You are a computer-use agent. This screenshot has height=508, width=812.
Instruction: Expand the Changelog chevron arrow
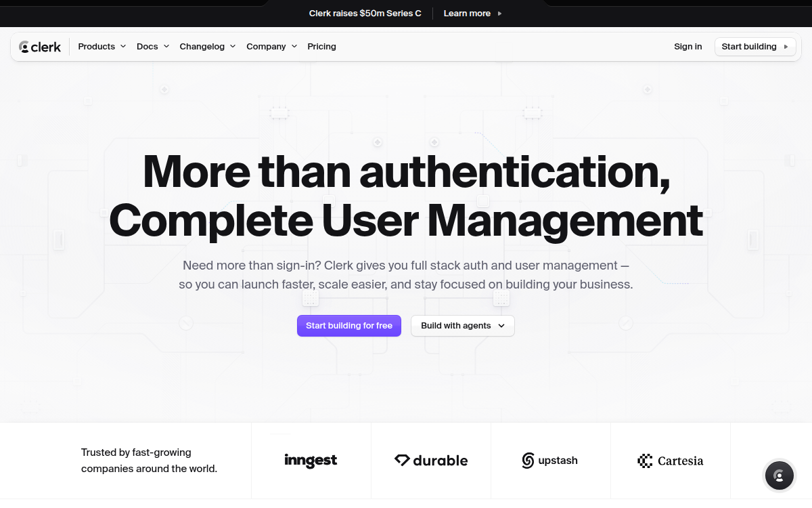click(233, 47)
